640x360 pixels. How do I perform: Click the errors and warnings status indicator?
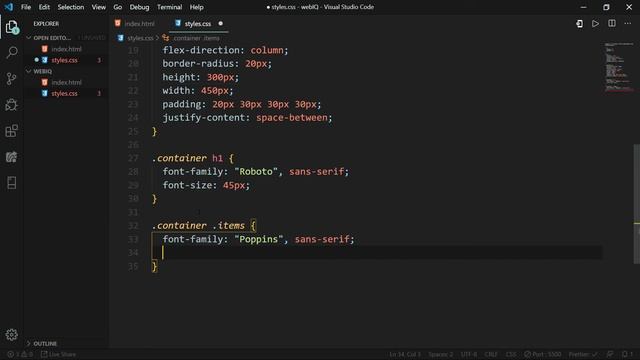tap(20, 354)
